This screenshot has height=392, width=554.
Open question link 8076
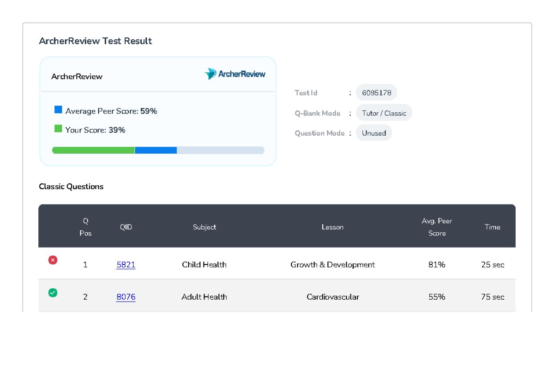pyautogui.click(x=126, y=297)
